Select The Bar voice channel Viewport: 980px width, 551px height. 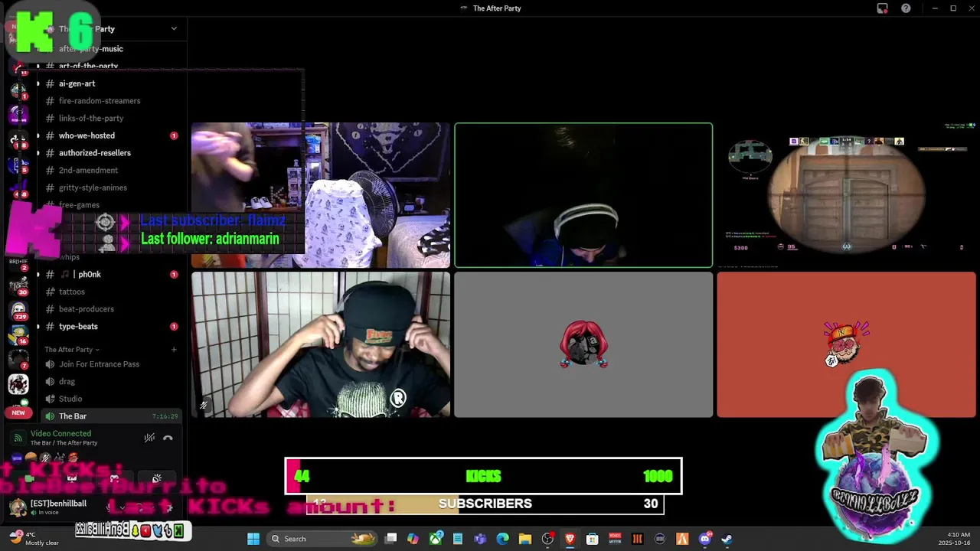tap(112, 416)
